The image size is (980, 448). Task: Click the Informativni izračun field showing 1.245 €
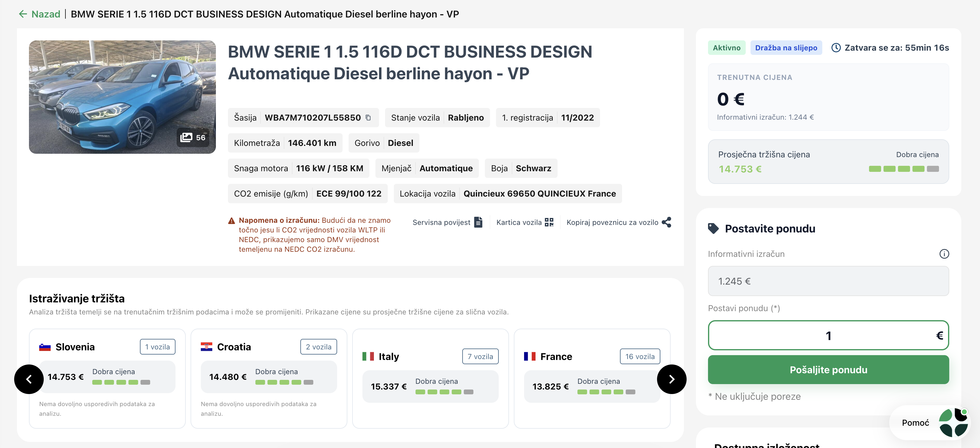(x=828, y=281)
